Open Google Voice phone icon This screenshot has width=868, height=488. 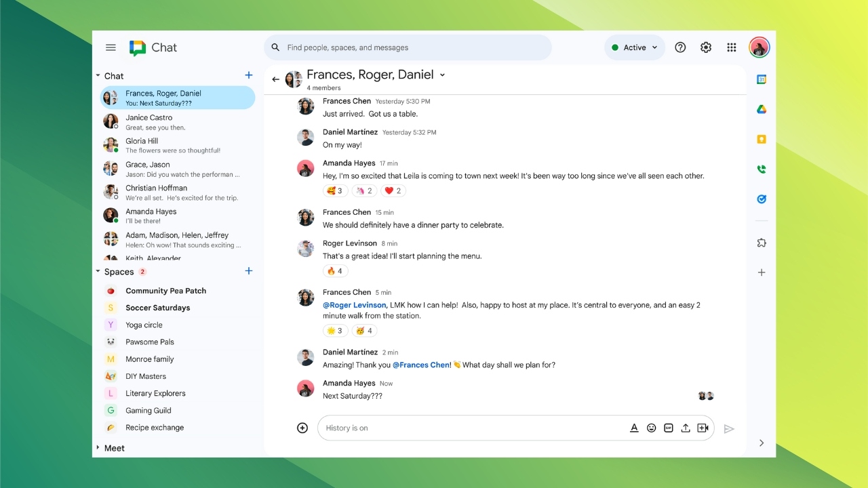762,169
